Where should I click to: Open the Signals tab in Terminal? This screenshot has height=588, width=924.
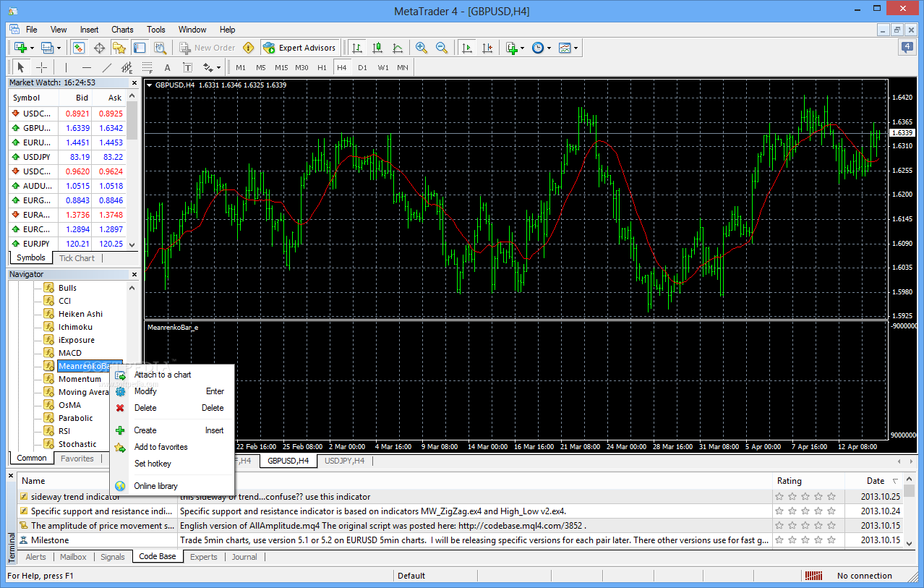[113, 557]
